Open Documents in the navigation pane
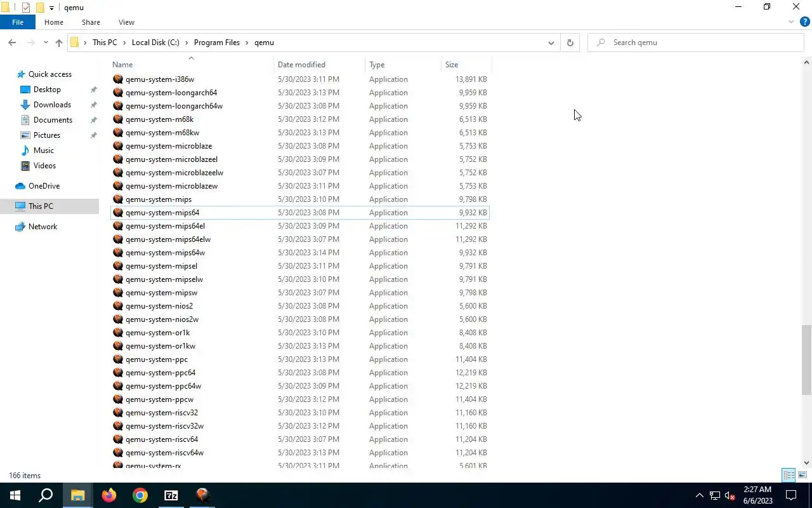Image resolution: width=812 pixels, height=508 pixels. [53, 120]
